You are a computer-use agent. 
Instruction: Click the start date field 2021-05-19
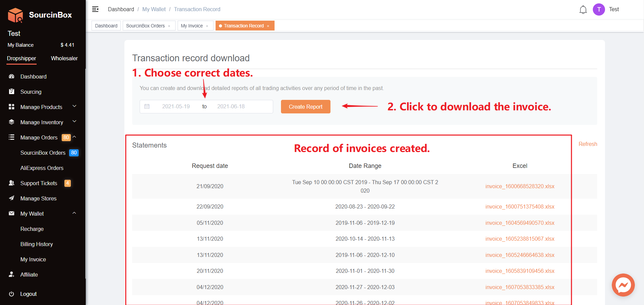pyautogui.click(x=176, y=106)
